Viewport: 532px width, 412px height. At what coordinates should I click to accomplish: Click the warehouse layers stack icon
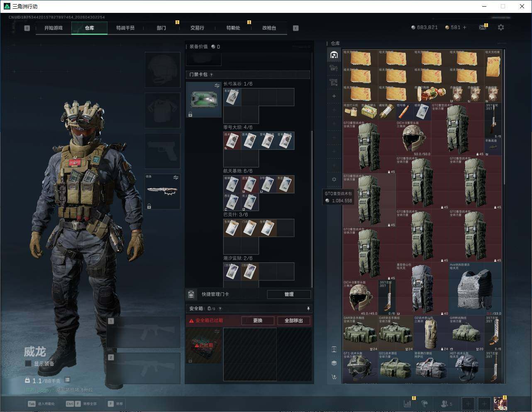click(334, 363)
